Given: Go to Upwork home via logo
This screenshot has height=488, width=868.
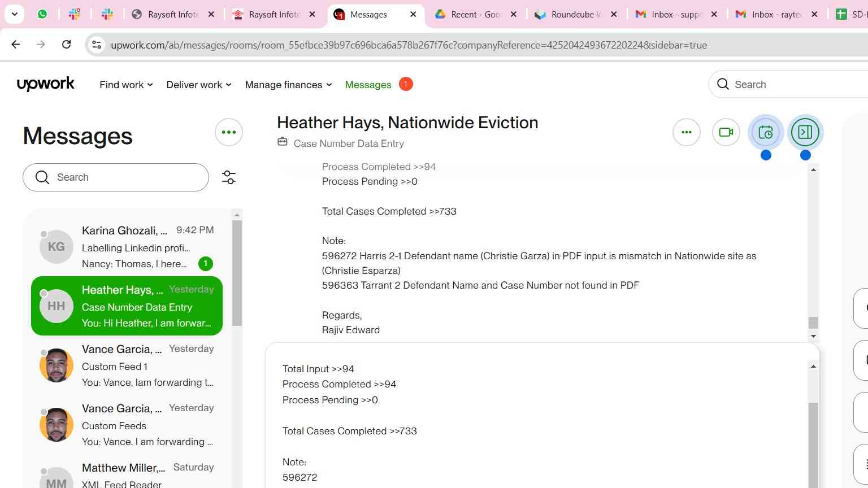Looking at the screenshot, I should pyautogui.click(x=46, y=84).
